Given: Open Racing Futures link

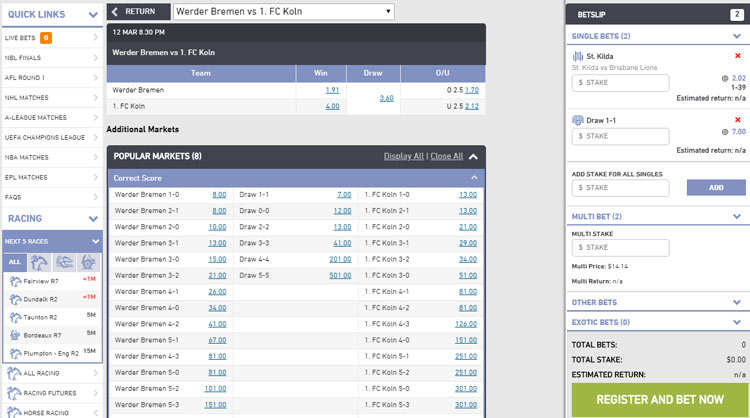Looking at the screenshot, I should [52, 393].
